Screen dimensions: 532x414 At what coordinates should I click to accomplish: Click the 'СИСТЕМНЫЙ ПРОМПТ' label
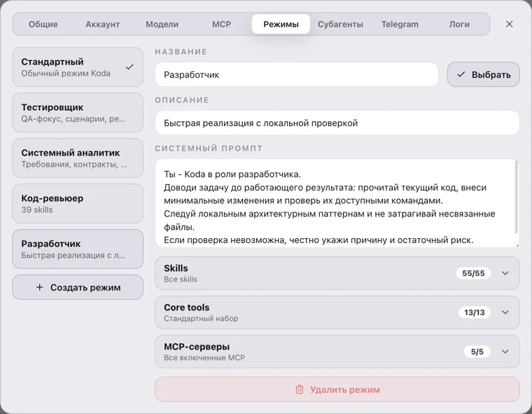(x=209, y=149)
